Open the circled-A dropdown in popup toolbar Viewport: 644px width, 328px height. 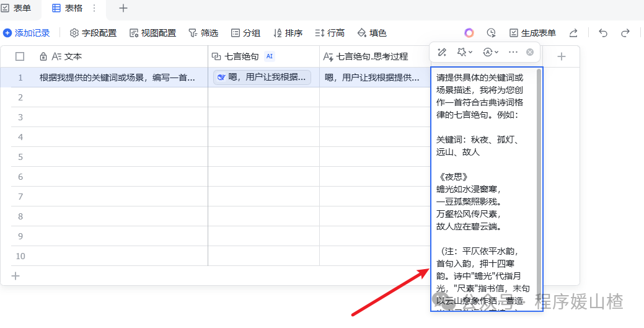[490, 52]
